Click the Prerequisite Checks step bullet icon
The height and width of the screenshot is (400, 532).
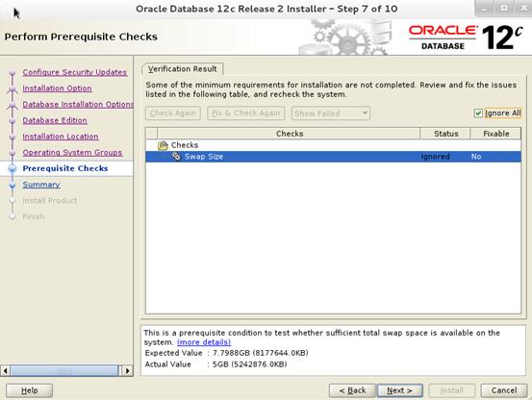(x=13, y=168)
